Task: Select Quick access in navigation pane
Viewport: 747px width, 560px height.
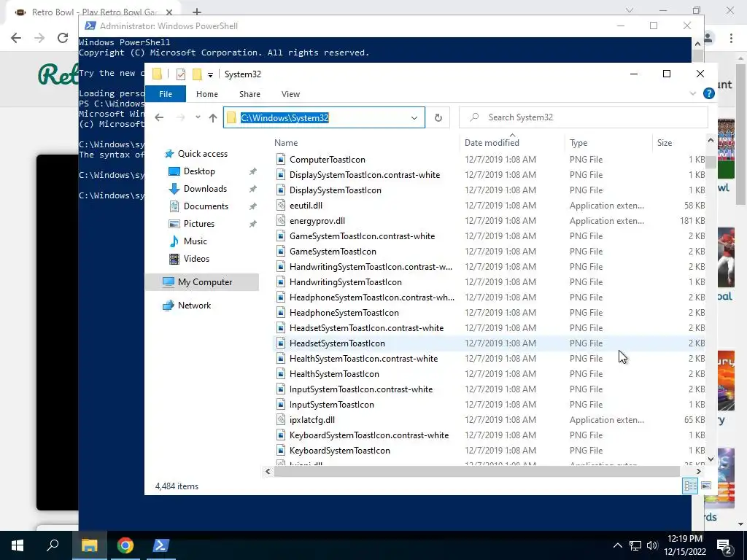Action: coord(203,154)
